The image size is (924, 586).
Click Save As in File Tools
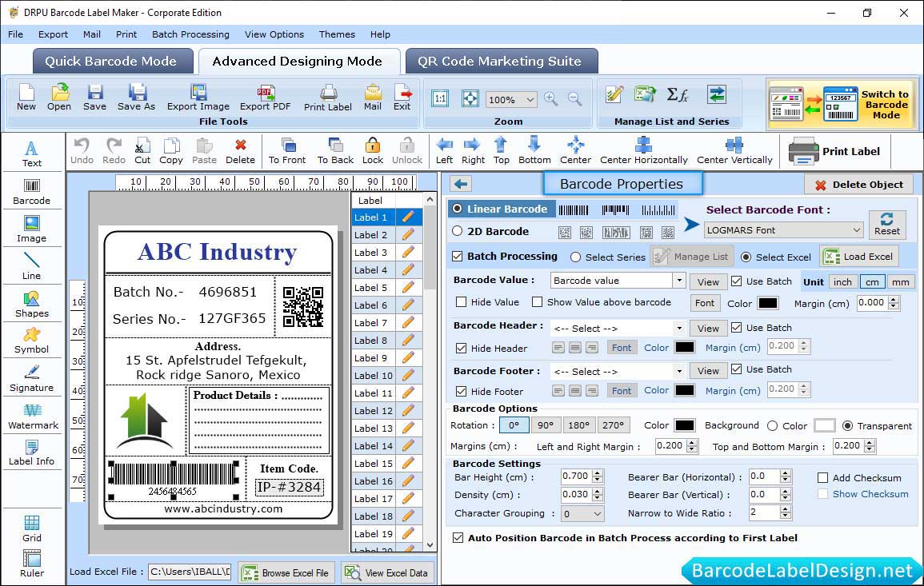pos(136,98)
